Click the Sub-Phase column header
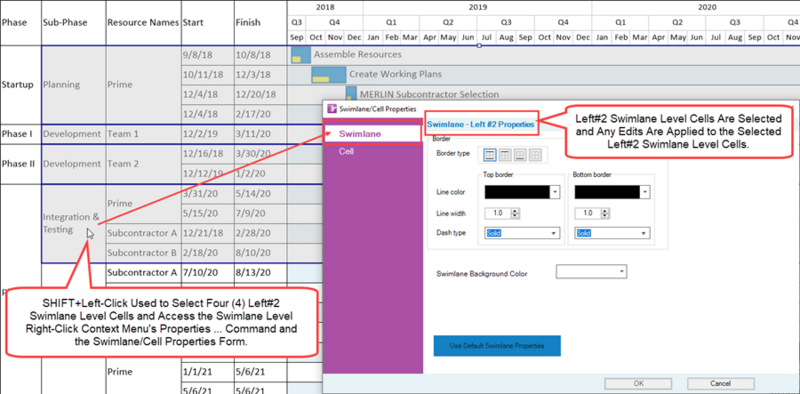Viewport: 800px width, 394px height. tap(73, 22)
